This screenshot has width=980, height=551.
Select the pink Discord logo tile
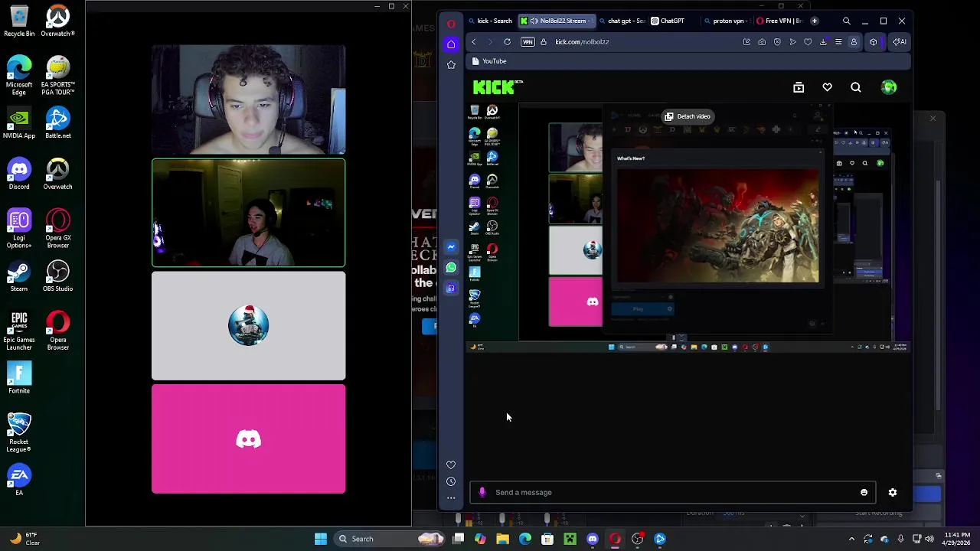248,439
